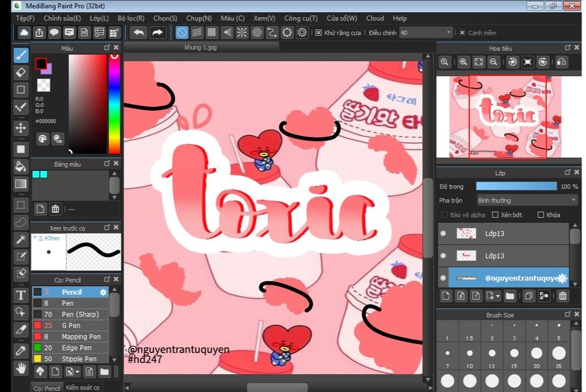Activate the Hand pan tool
This screenshot has width=586, height=392.
click(21, 369)
